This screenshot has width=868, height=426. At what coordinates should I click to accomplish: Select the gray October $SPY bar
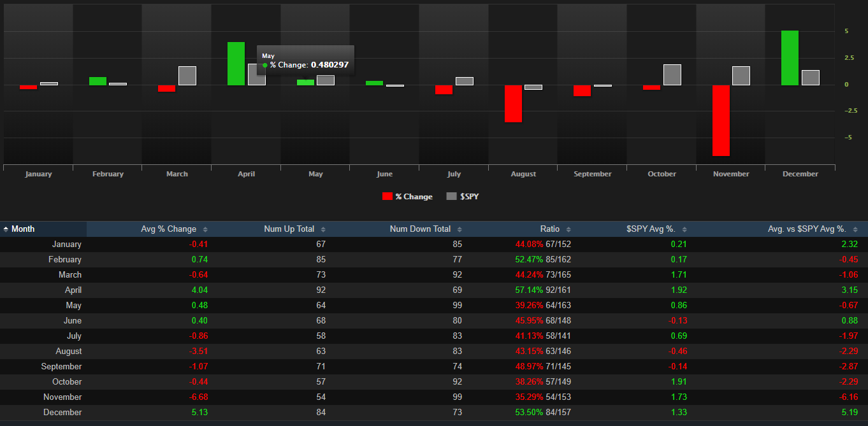(672, 75)
